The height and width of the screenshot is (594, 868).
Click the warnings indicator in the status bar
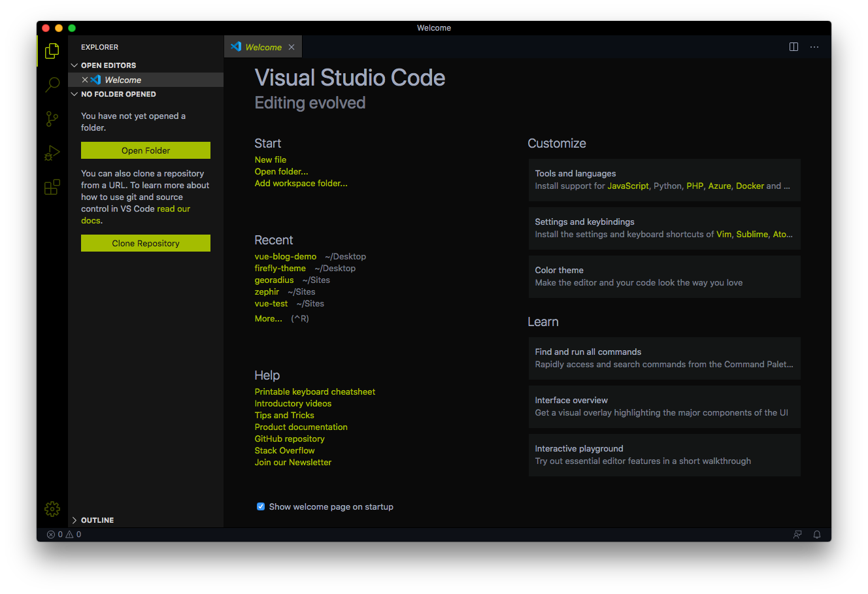(x=73, y=534)
